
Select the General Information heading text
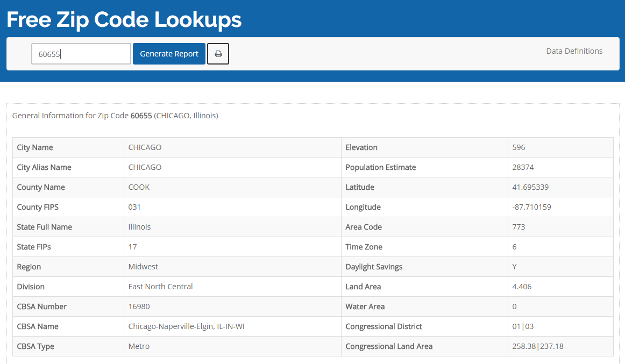click(115, 116)
